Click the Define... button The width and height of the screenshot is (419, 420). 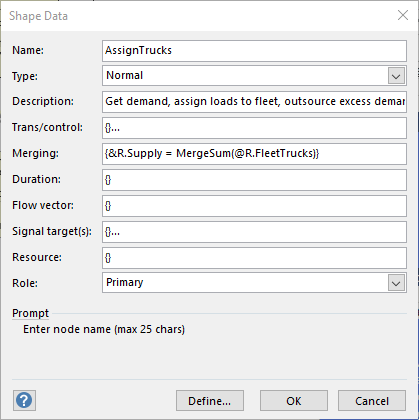(210, 401)
